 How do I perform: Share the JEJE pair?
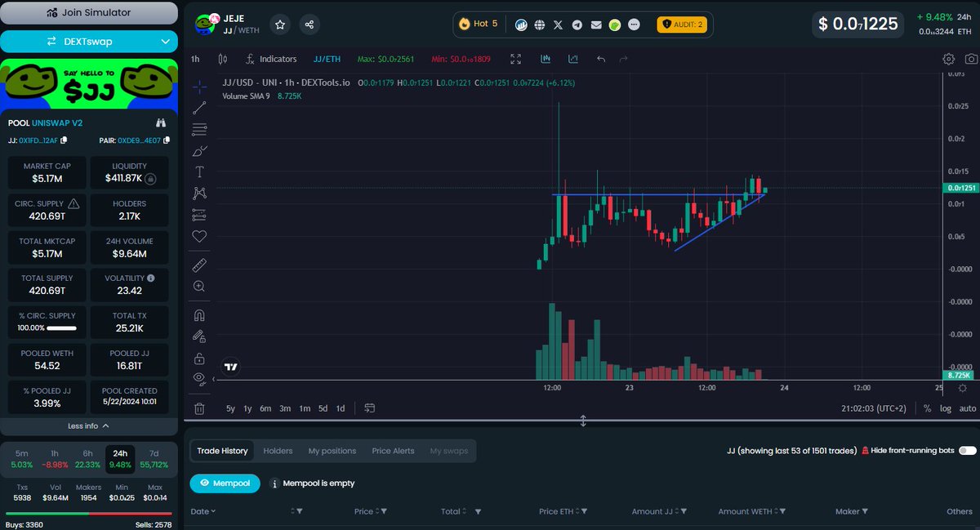[310, 24]
